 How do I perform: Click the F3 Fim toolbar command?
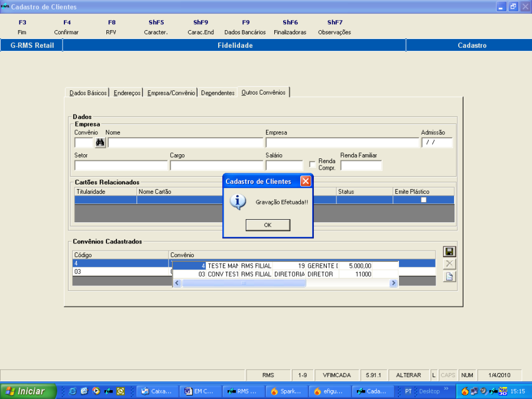pos(22,27)
